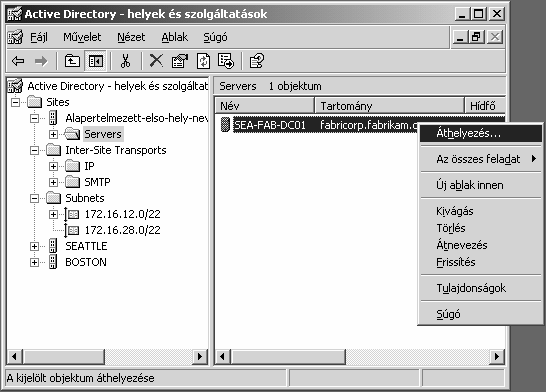
Task: Click the BOSTON site building icon
Action: click(x=53, y=262)
